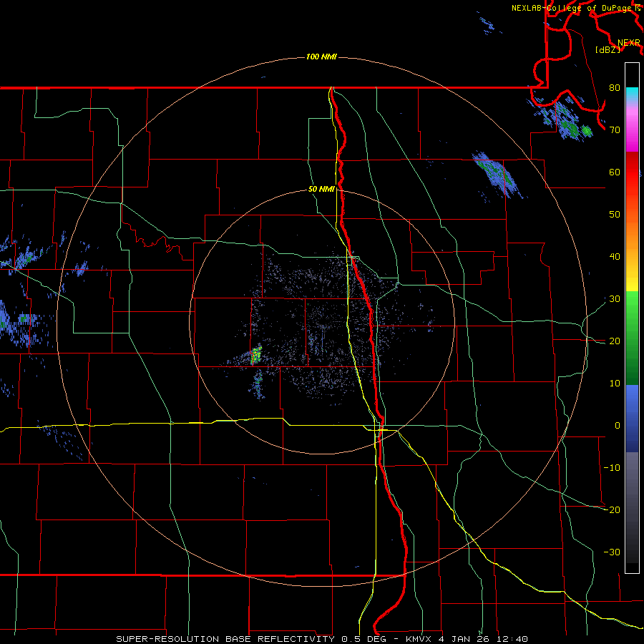Click the -10 value on the color scale
644x644 pixels.
(x=612, y=468)
